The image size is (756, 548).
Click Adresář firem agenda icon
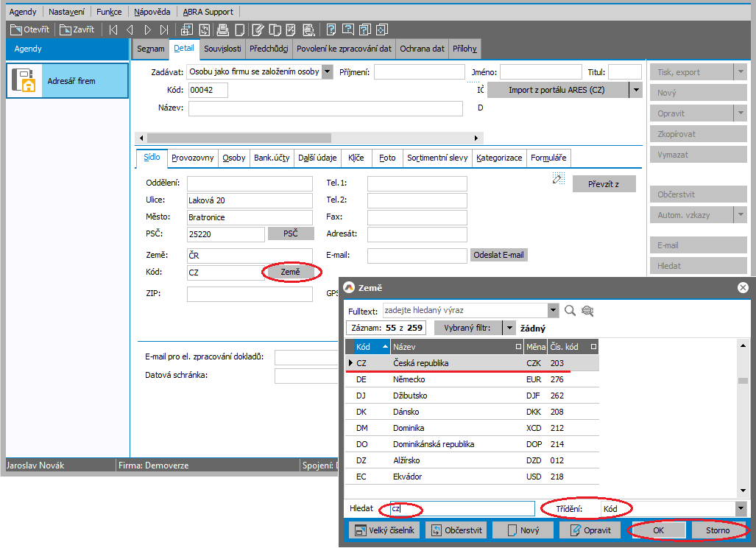pyautogui.click(x=26, y=81)
